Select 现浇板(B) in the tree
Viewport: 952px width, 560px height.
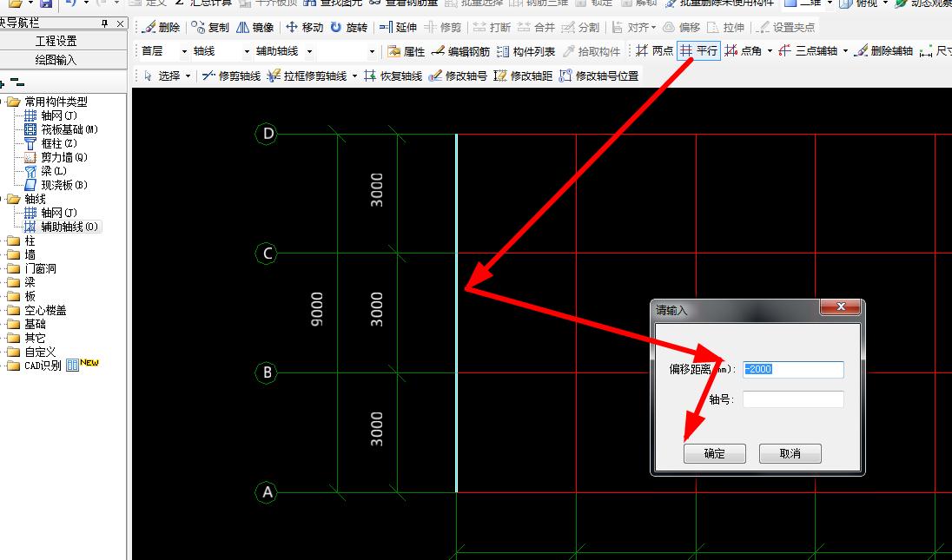(x=56, y=185)
